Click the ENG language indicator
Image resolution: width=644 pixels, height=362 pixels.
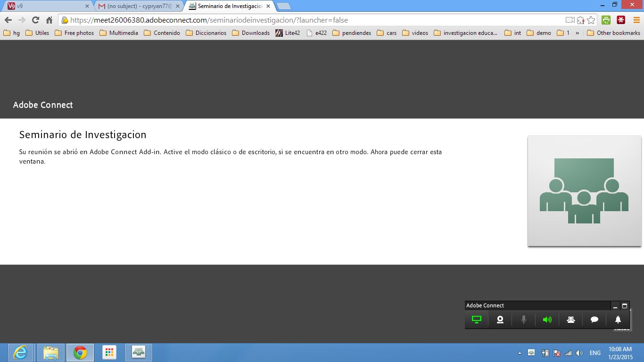pyautogui.click(x=595, y=353)
